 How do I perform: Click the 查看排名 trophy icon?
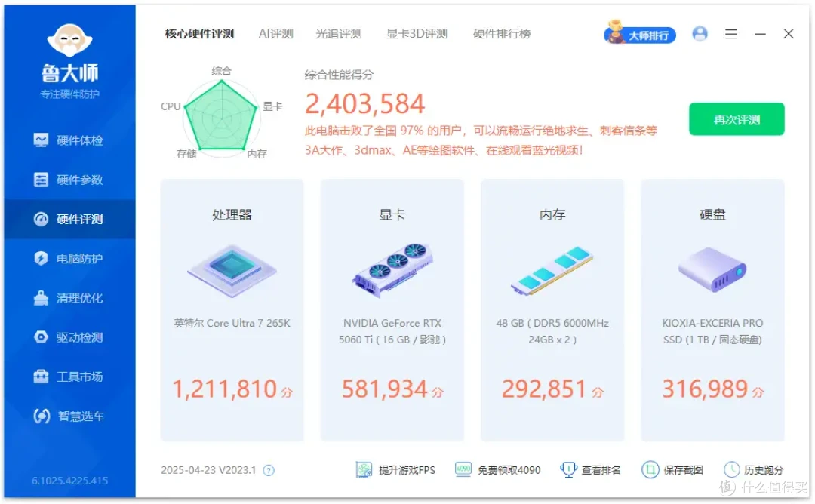point(568,470)
